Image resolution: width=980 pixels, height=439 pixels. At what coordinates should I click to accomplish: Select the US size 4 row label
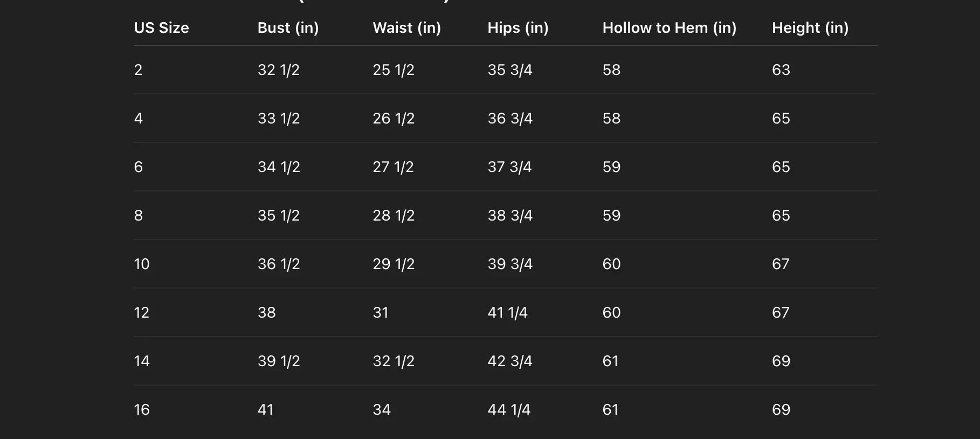point(138,119)
